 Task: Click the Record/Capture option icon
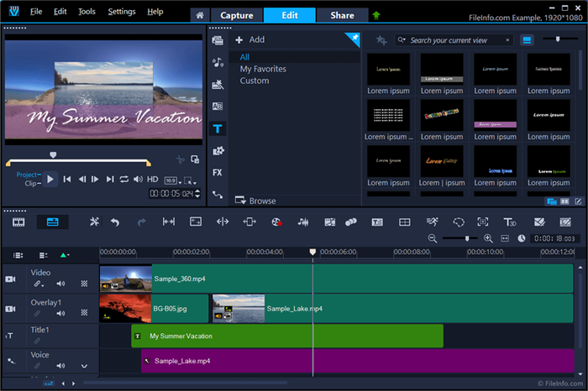click(x=276, y=222)
